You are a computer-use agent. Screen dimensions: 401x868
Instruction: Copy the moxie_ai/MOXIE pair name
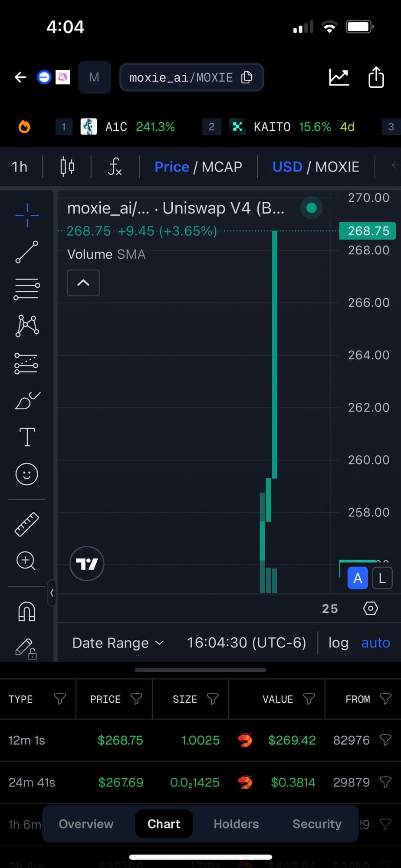tap(247, 77)
